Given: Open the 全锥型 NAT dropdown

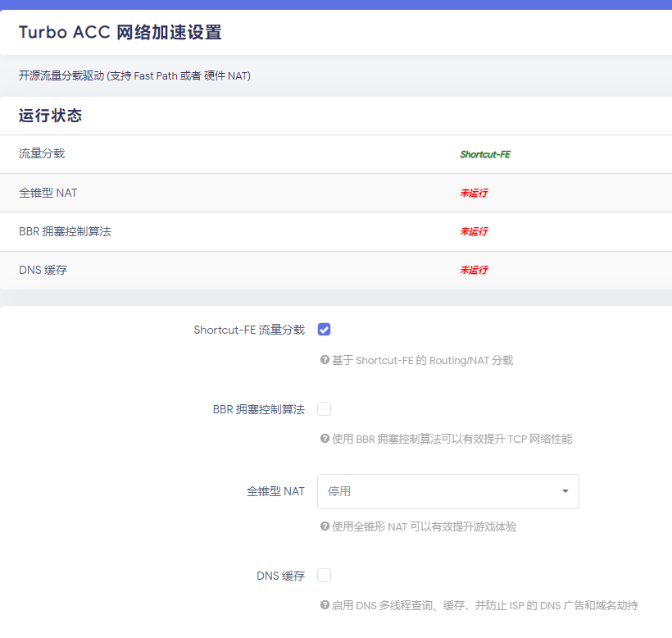Looking at the screenshot, I should (x=447, y=491).
